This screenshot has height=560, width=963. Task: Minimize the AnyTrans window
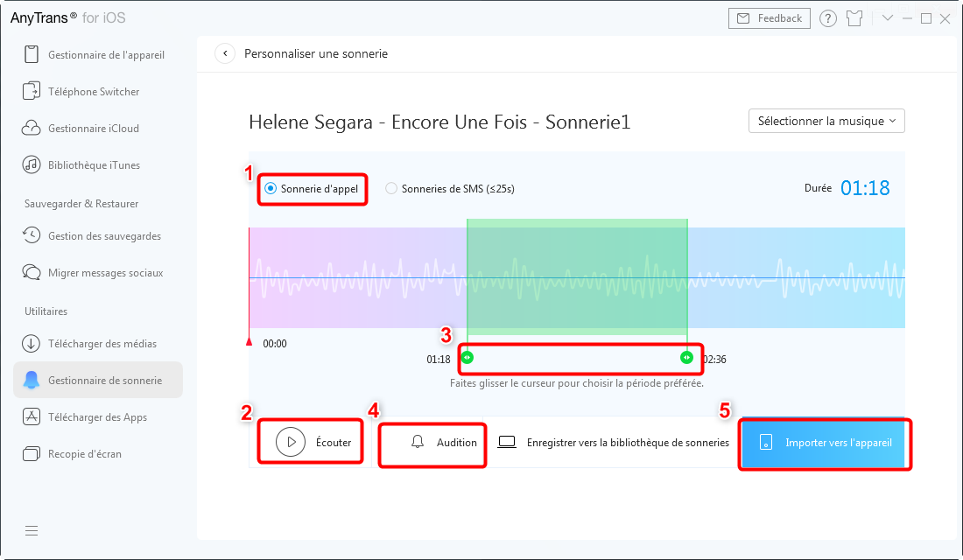coord(907,18)
